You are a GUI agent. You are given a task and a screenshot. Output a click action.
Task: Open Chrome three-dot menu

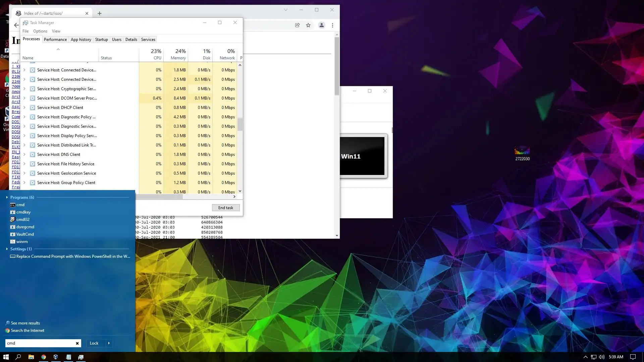coord(332,25)
